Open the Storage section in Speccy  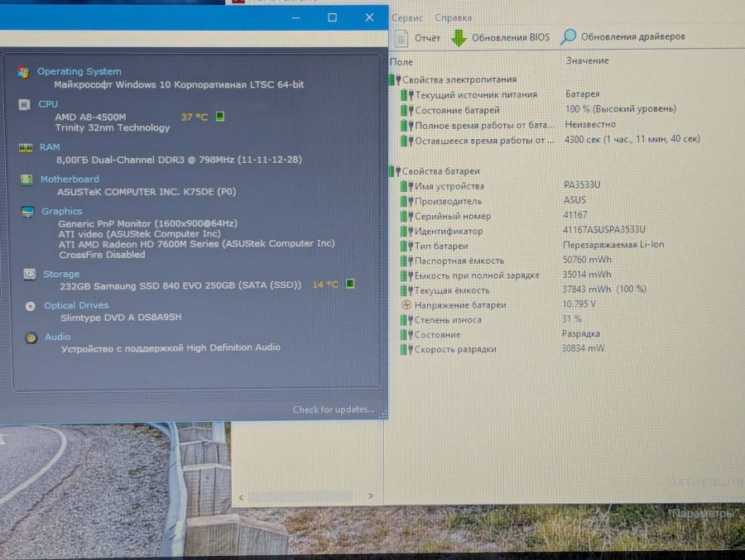point(61,274)
